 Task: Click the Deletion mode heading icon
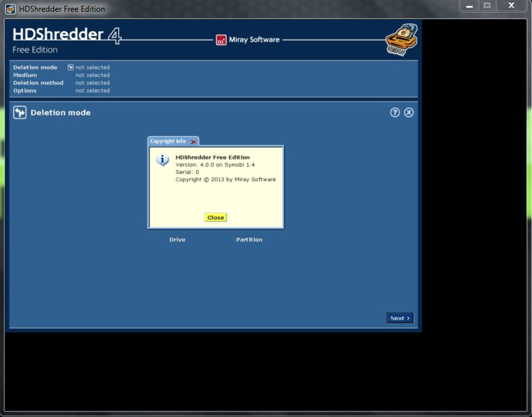20,112
